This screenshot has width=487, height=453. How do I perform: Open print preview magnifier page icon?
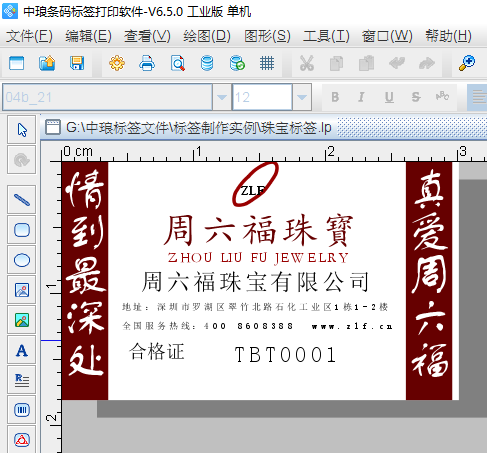pyautogui.click(x=177, y=63)
